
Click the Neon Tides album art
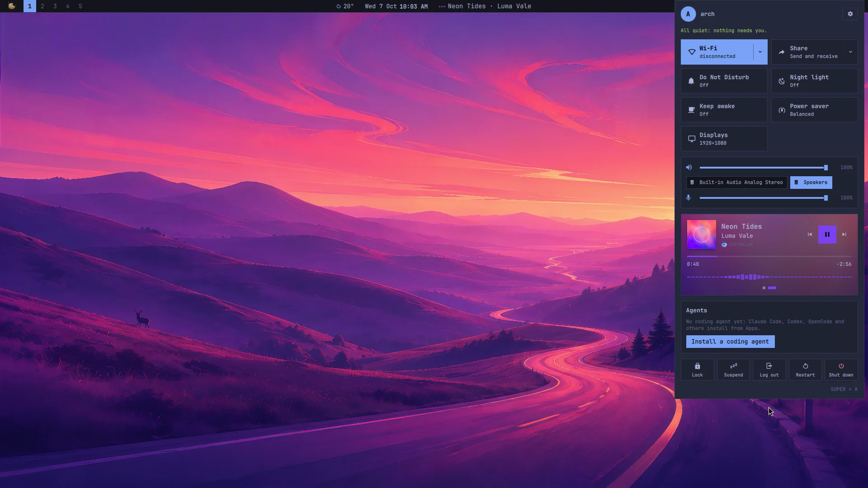coord(701,235)
